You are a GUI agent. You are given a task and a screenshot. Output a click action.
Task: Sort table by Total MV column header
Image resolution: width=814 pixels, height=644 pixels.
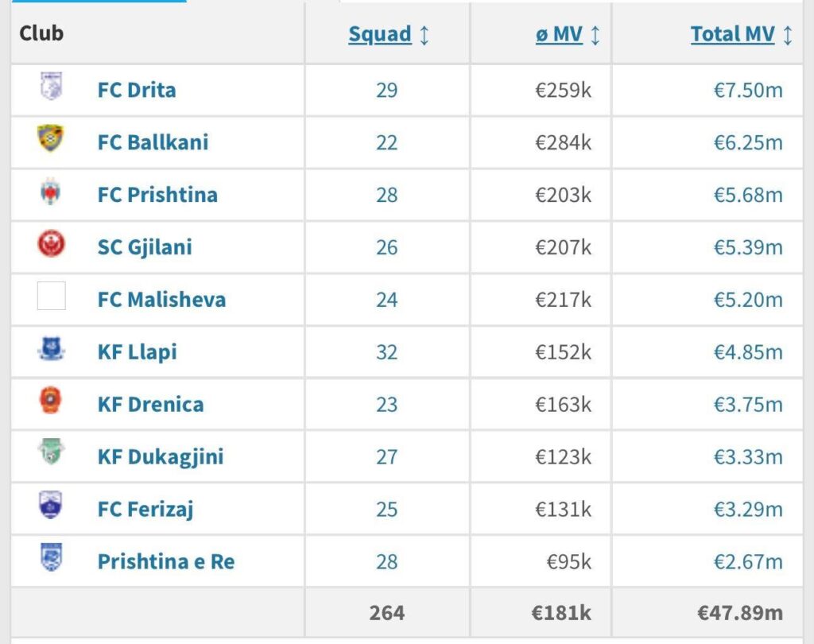[732, 35]
